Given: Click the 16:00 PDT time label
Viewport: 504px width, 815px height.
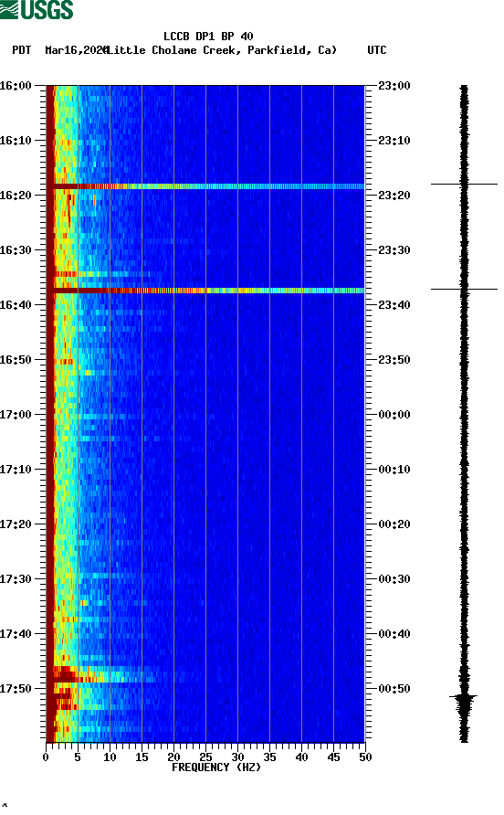Looking at the screenshot, I should tap(16, 86).
